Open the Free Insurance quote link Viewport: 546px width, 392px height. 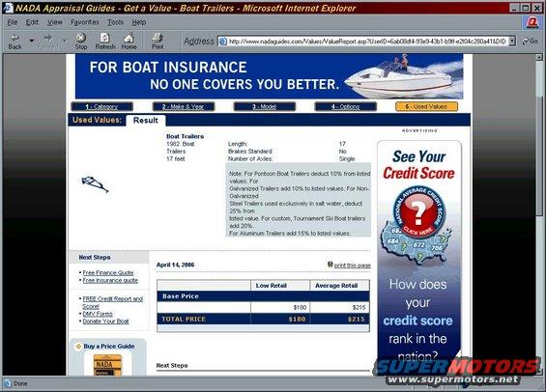tap(110, 280)
